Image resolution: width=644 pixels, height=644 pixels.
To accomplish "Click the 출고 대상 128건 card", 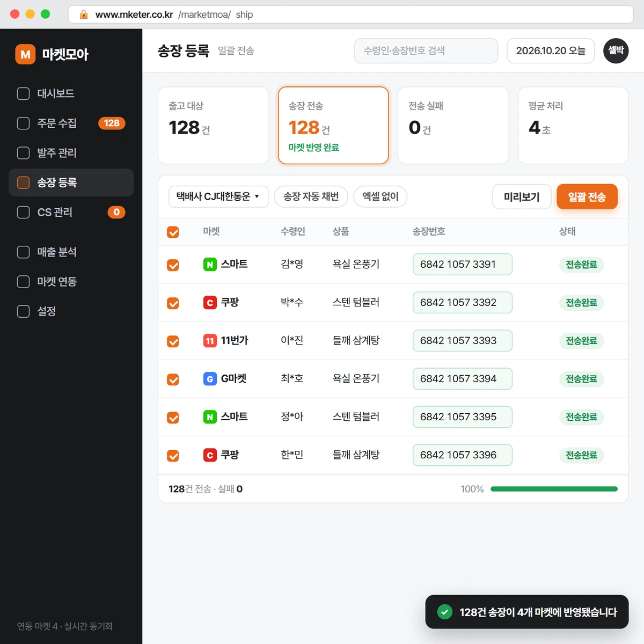I will click(x=214, y=126).
